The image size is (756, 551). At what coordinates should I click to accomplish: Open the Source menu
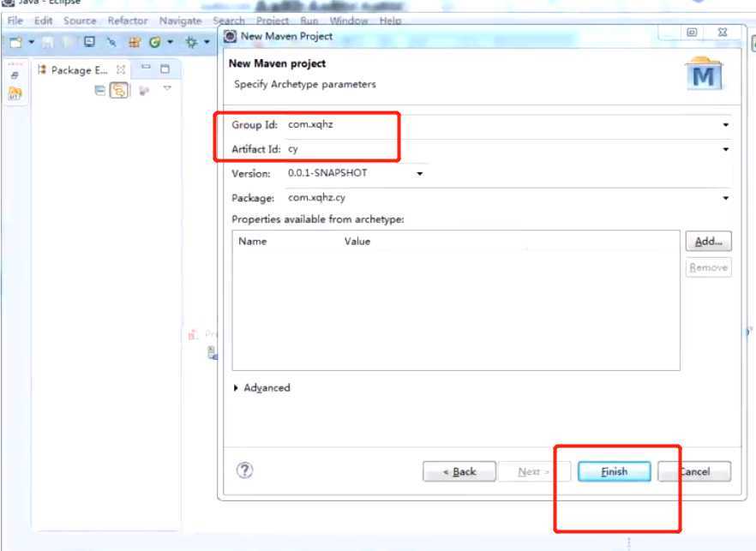80,21
